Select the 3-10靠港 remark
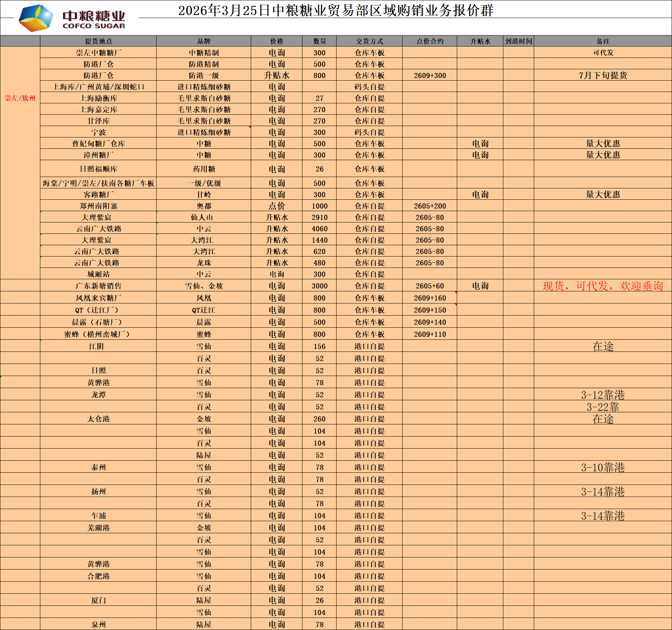 pyautogui.click(x=603, y=467)
